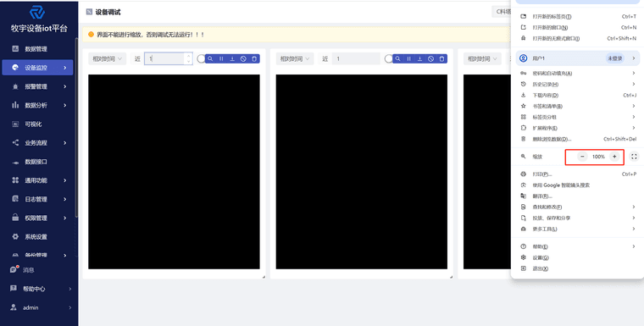
Task: Click the 界面不能进行缩放 warning text
Action: (x=150, y=35)
